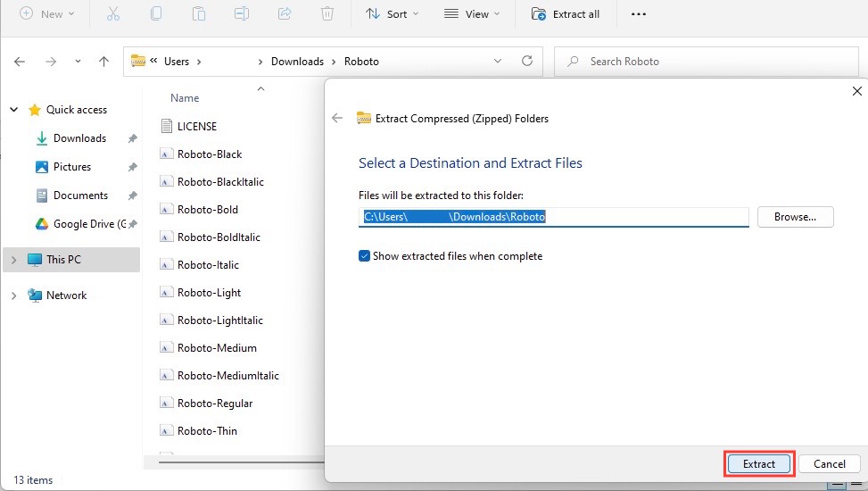Select the Roboto-Light font file
Viewport: 868px width, 491px height.
pos(210,293)
